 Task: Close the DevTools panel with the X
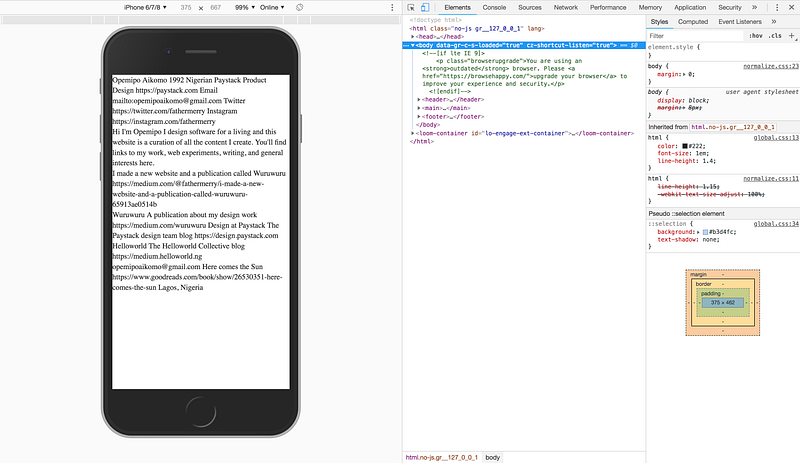792,8
